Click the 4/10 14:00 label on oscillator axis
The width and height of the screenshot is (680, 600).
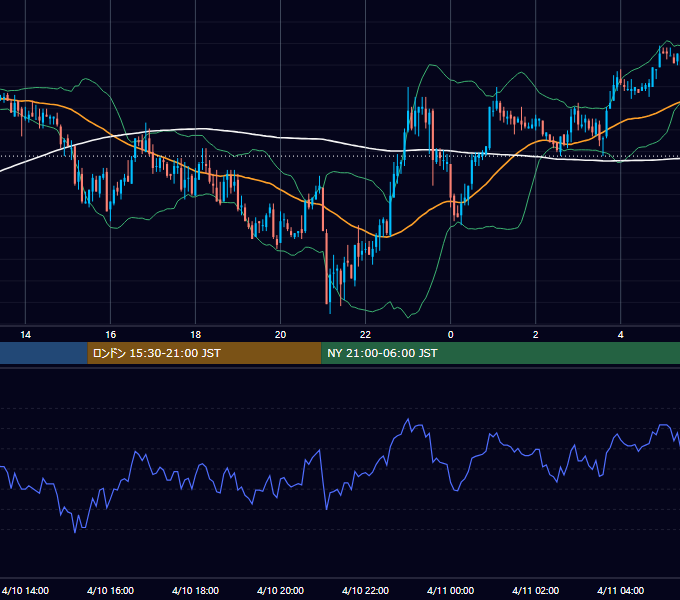(26, 590)
